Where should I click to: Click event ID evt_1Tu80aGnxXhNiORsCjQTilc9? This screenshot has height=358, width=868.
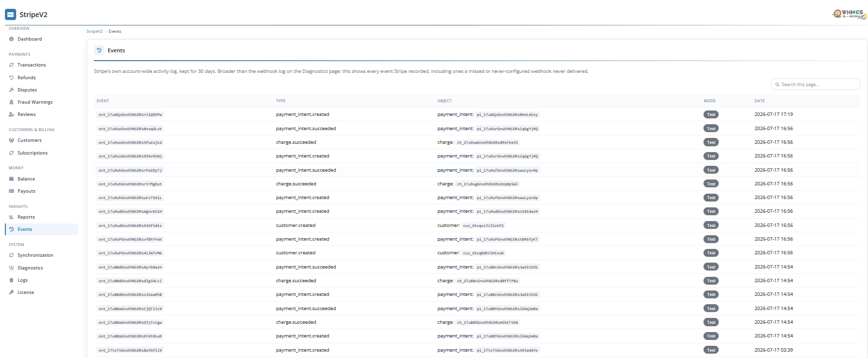pyautogui.click(x=130, y=309)
